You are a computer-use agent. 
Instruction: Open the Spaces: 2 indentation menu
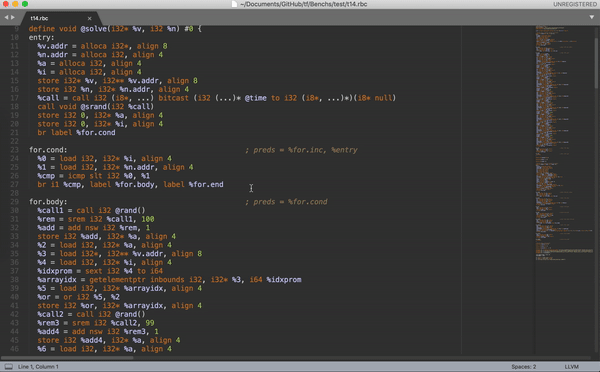point(523,367)
